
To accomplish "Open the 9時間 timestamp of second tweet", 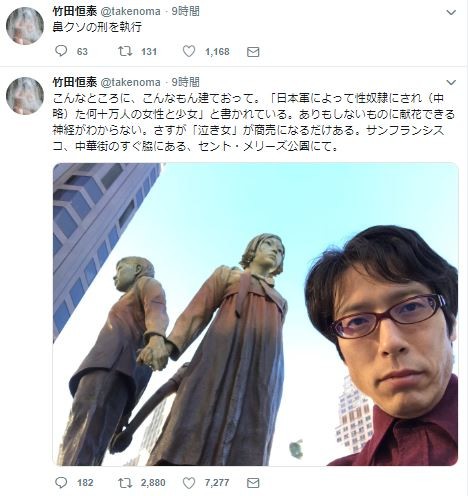I will pos(186,82).
